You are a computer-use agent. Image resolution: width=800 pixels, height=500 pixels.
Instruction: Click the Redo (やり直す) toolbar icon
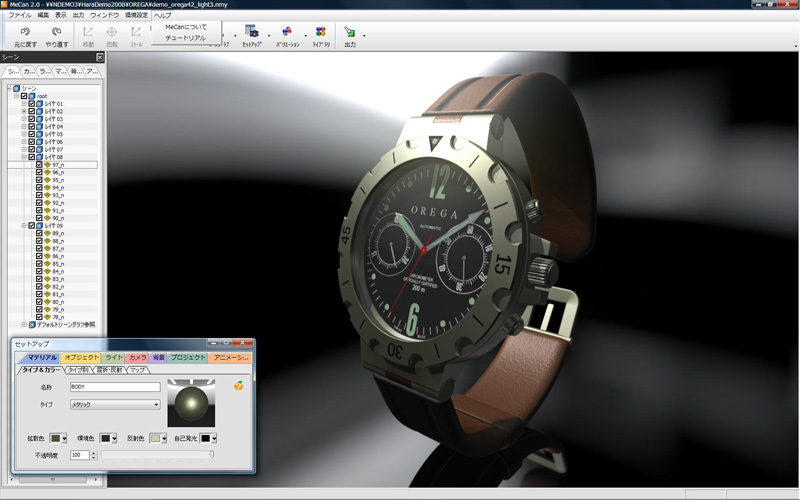56,32
